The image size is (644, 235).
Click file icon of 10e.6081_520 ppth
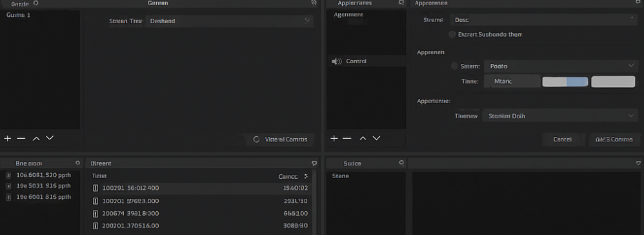[x=8, y=176]
